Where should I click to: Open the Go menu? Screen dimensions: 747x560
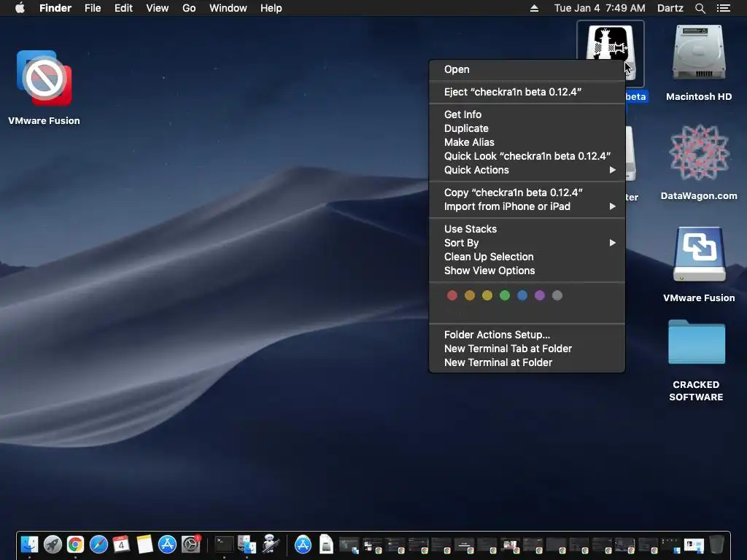pos(189,8)
